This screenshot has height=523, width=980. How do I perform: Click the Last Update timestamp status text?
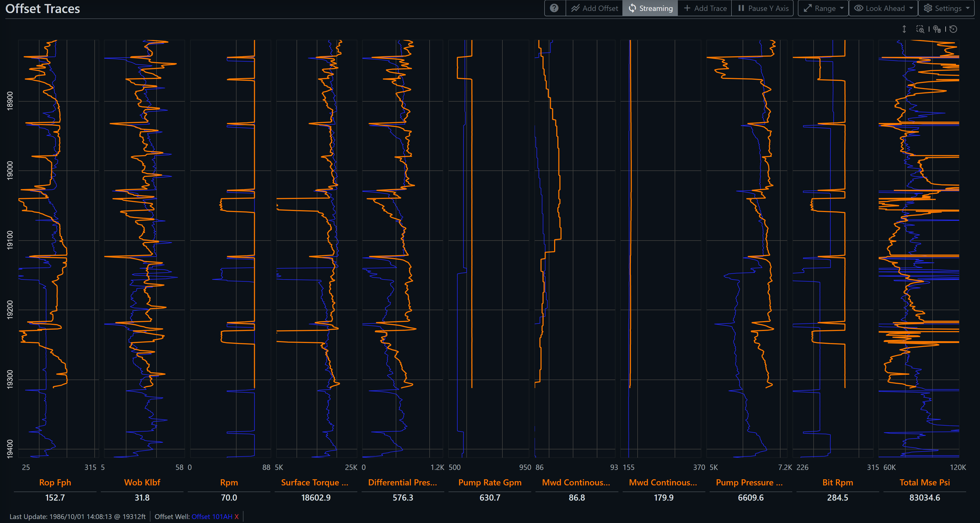coord(78,517)
